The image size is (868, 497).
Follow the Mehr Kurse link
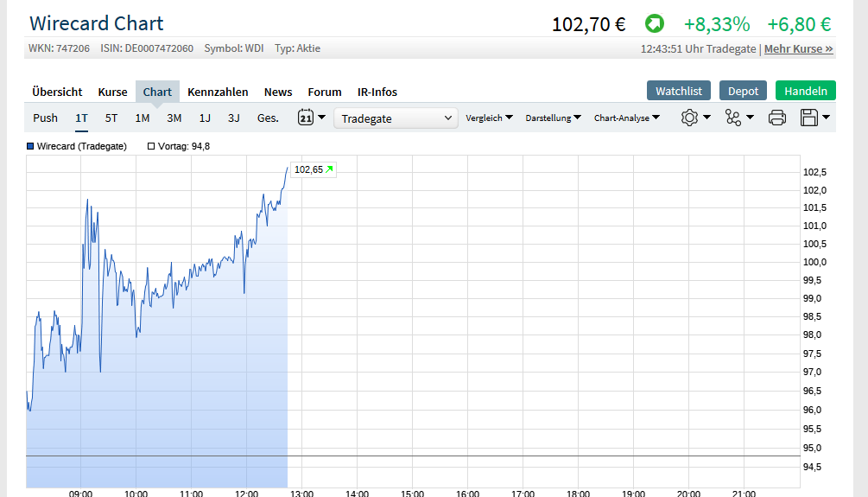pyautogui.click(x=798, y=48)
